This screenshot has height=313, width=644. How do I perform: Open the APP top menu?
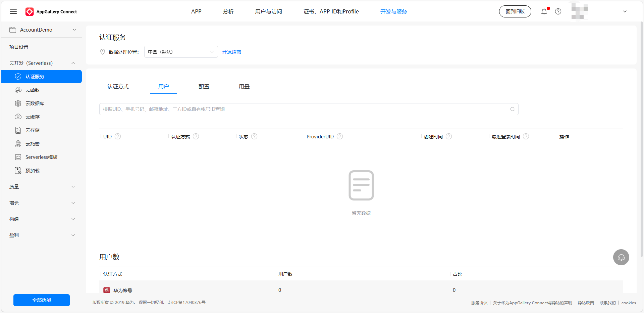(196, 11)
